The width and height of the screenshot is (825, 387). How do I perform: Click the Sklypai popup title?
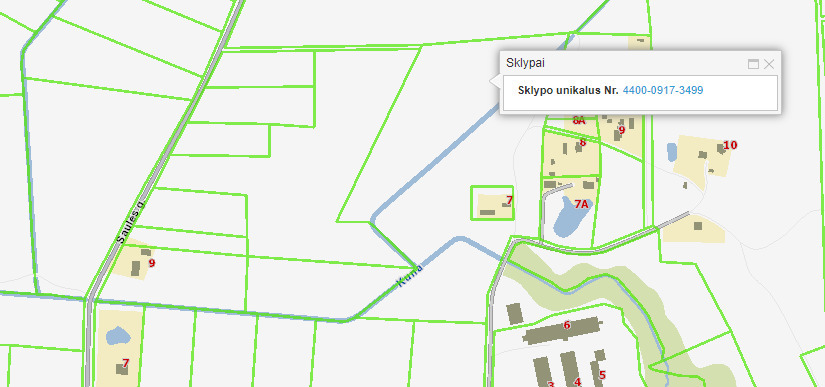525,64
